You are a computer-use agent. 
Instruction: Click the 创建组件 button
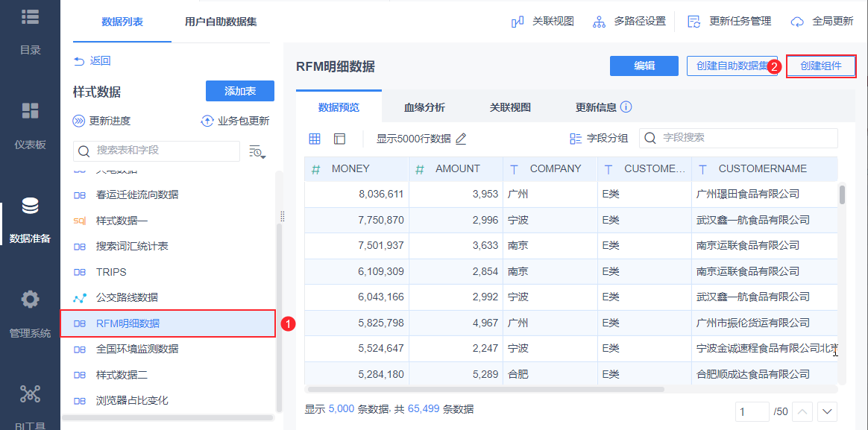tap(821, 66)
